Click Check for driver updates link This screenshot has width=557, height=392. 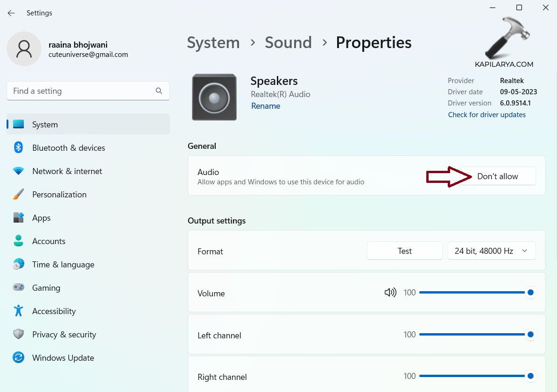(x=486, y=115)
